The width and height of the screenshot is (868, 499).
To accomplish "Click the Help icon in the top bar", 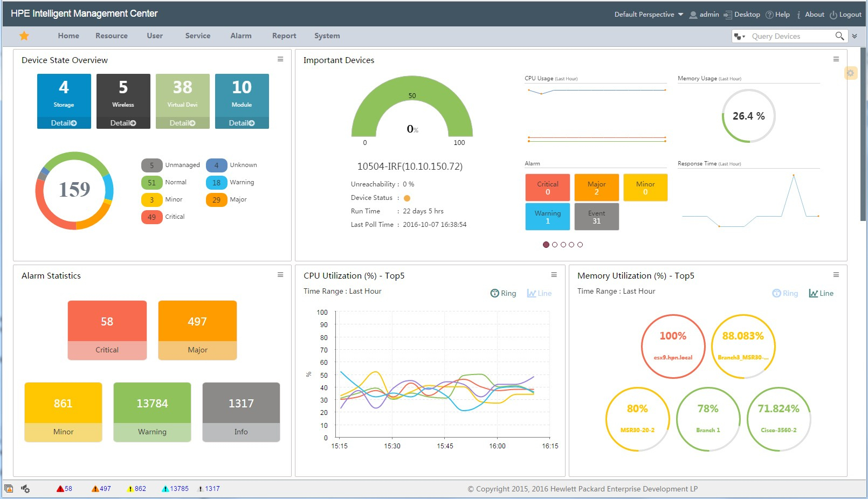I will (x=770, y=15).
